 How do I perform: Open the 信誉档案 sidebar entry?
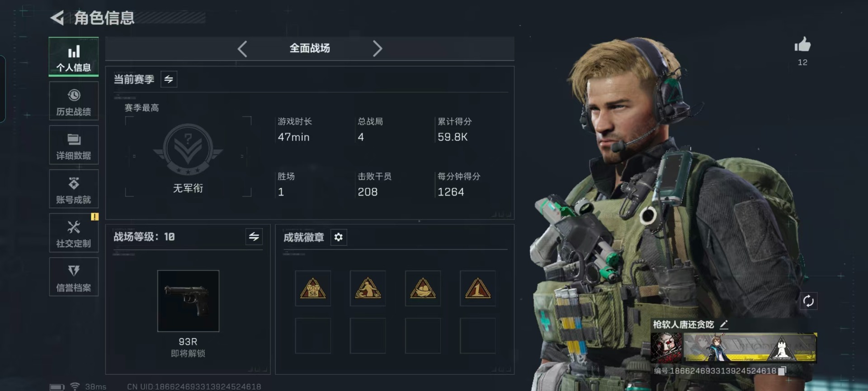(x=74, y=277)
